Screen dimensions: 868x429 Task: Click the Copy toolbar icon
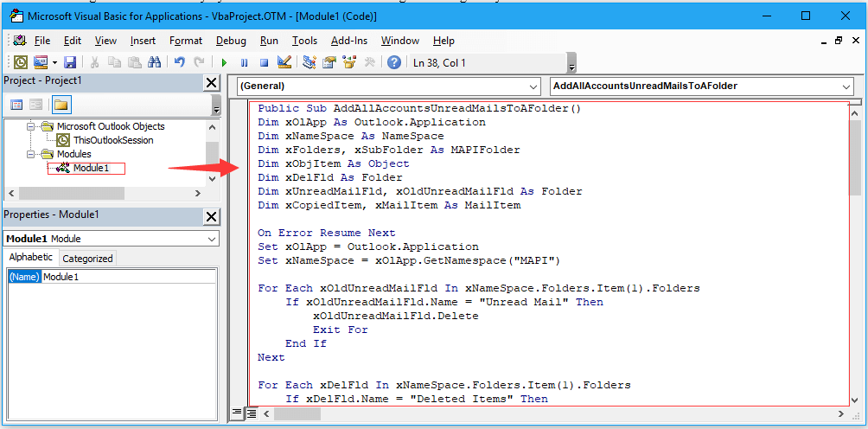tap(115, 62)
